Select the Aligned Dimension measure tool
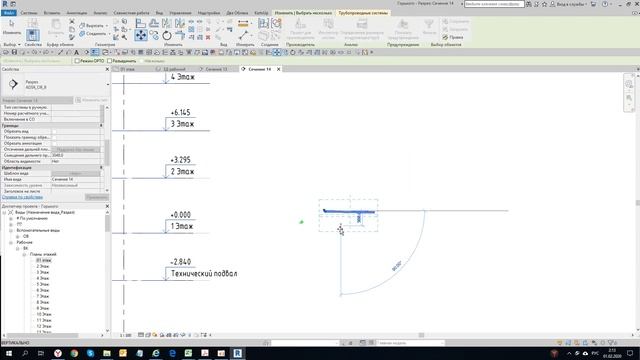Screen dimensions: 640x360 [x=243, y=23]
